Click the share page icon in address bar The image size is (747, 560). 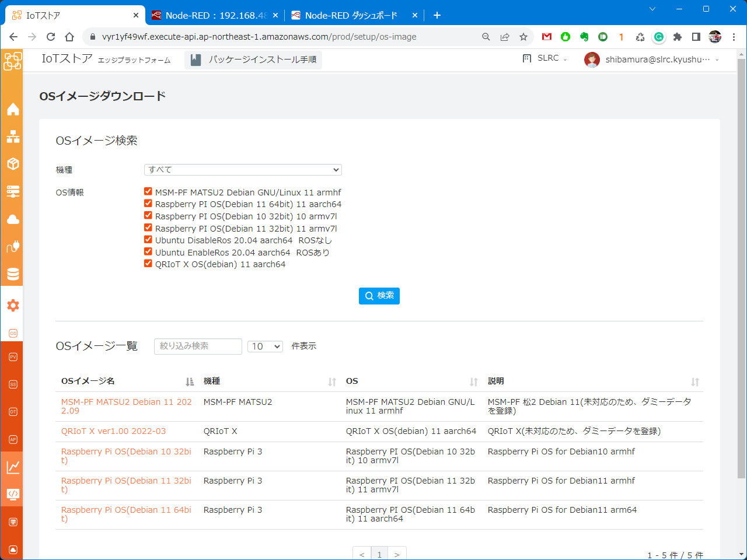pos(505,37)
